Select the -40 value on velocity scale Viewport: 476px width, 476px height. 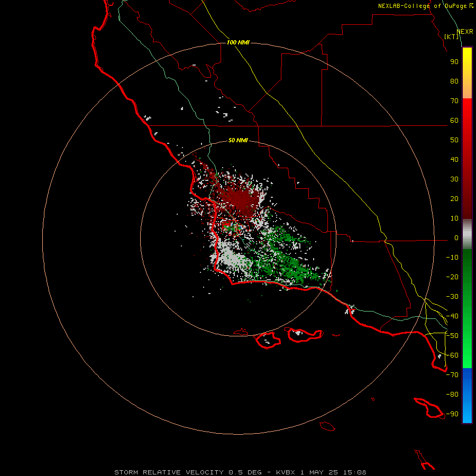[x=452, y=316]
